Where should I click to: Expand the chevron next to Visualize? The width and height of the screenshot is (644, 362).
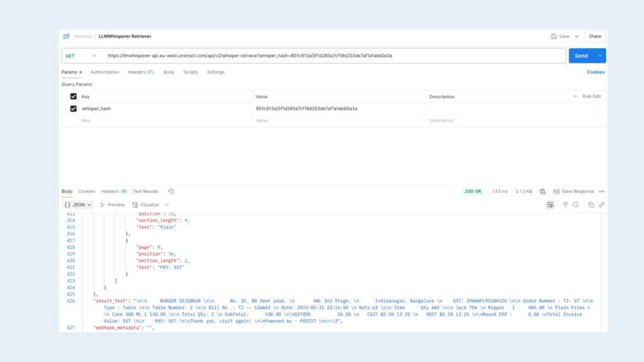pos(167,205)
